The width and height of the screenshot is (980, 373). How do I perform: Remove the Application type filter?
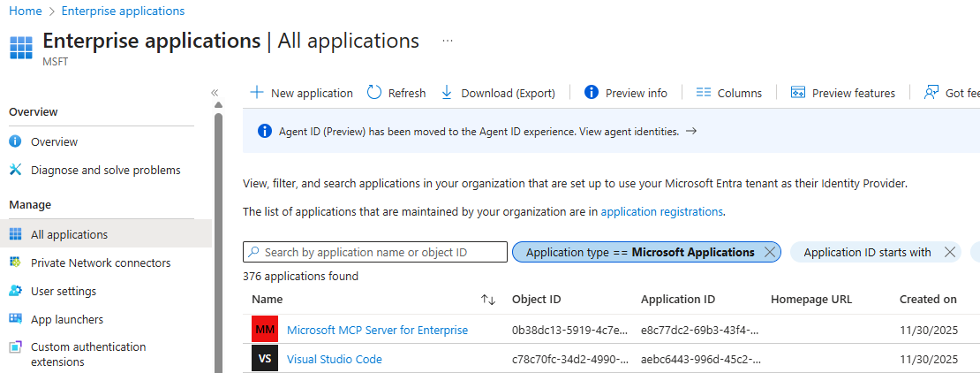(770, 252)
